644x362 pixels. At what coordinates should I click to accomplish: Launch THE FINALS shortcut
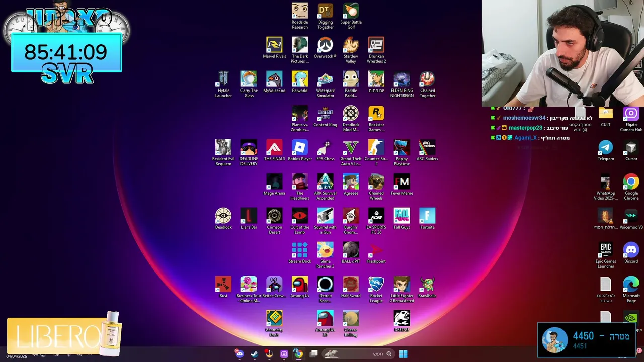click(x=274, y=150)
